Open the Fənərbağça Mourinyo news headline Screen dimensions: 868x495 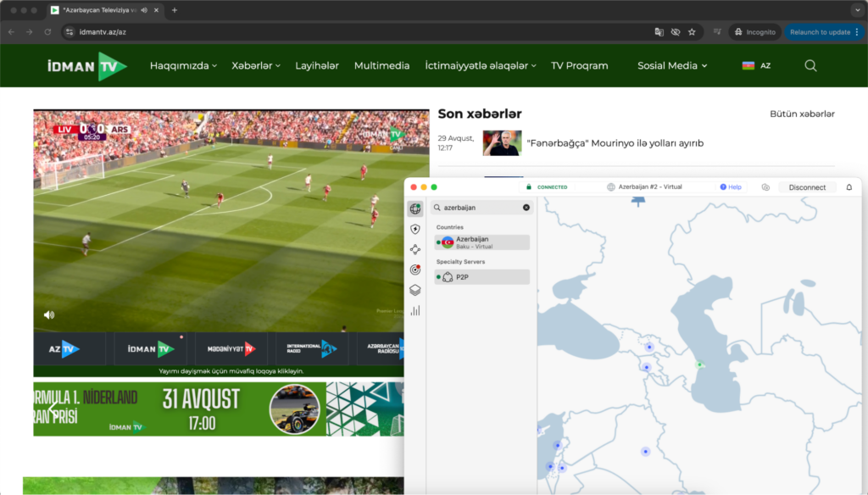615,143
